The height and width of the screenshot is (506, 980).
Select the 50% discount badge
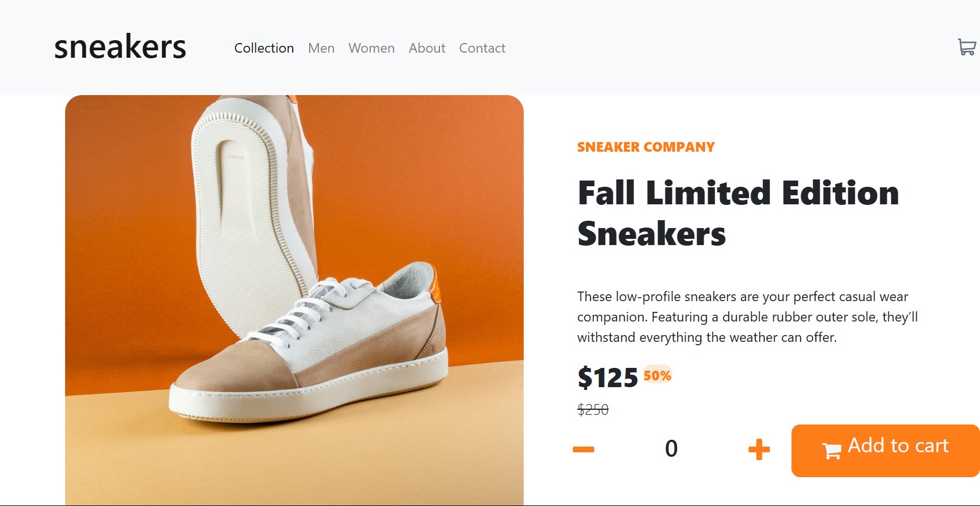point(657,375)
